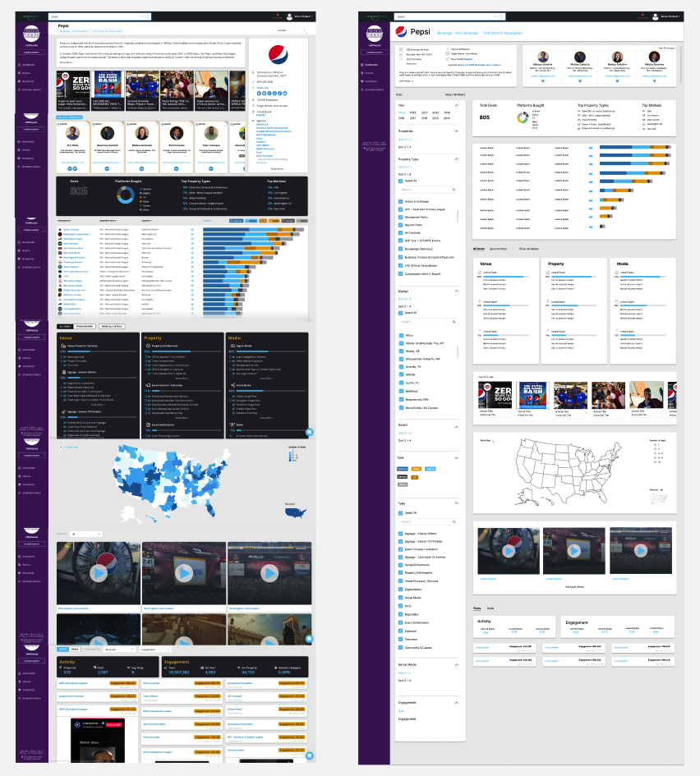Collapse the Social Media filter section
The height and width of the screenshot is (776, 700).
(456, 664)
